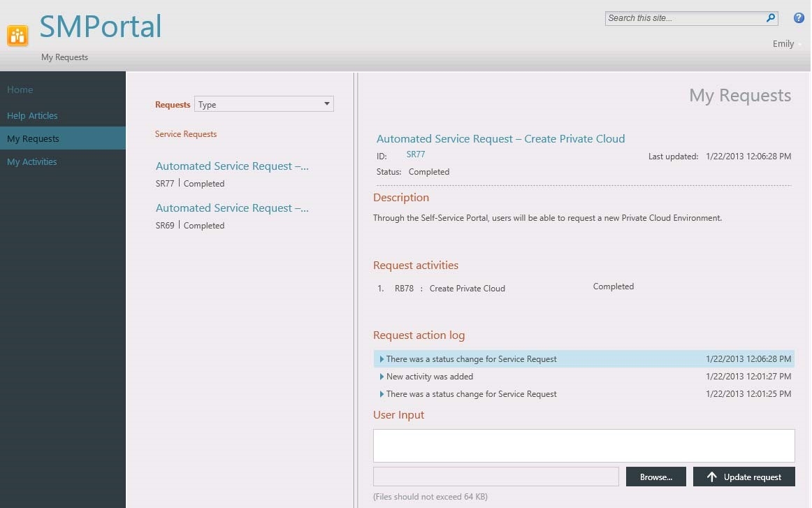Click the file path input field

click(x=496, y=477)
